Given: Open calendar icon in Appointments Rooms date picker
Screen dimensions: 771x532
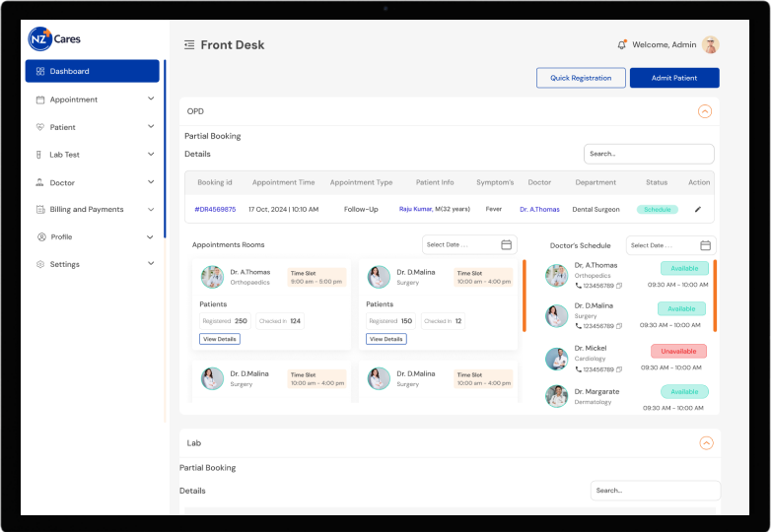Looking at the screenshot, I should (x=506, y=244).
